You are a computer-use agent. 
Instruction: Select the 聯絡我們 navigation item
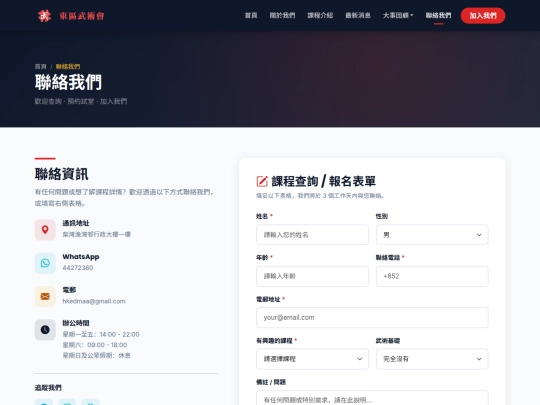pos(438,15)
